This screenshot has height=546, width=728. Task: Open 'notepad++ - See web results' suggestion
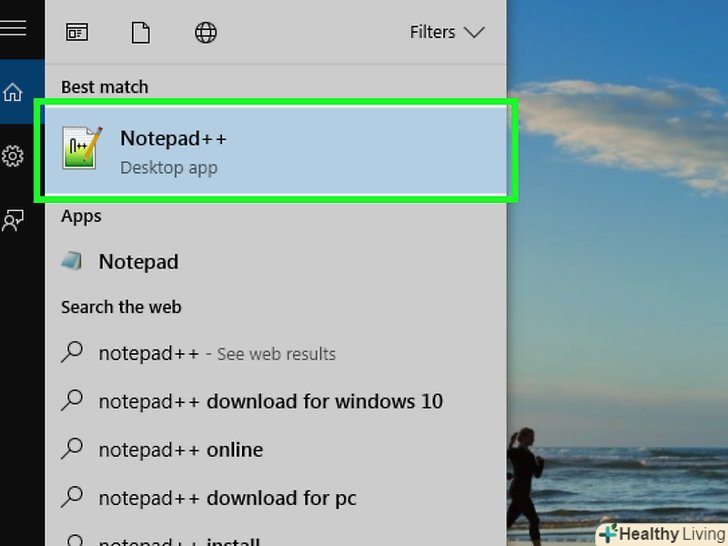276,353
